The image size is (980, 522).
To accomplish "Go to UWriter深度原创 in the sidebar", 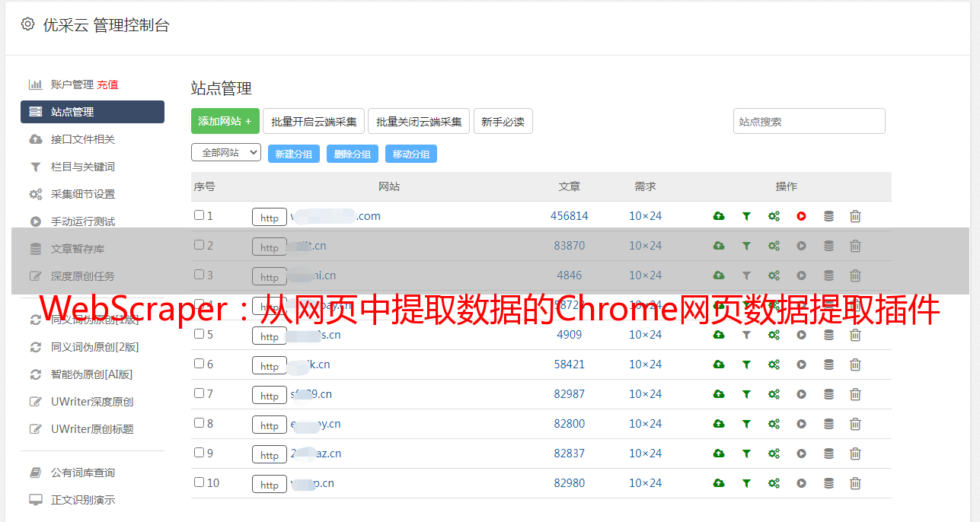I will pos(92,402).
